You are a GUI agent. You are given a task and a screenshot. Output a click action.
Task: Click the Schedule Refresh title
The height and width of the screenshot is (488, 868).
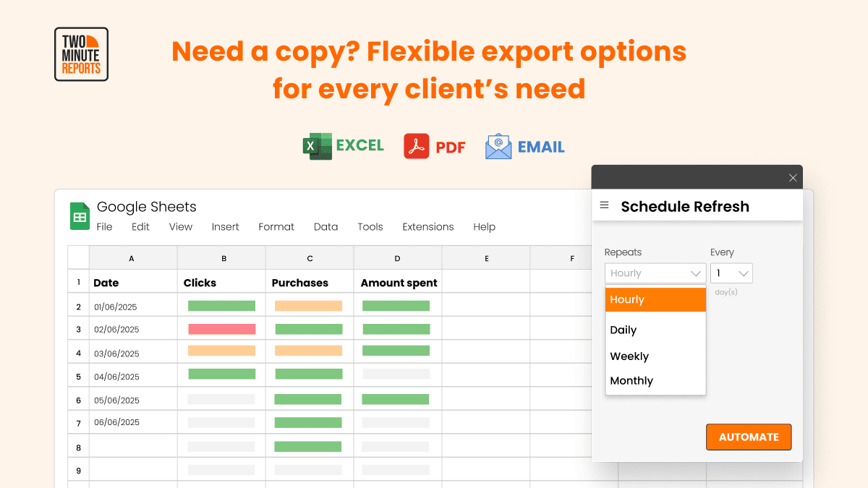(685, 206)
